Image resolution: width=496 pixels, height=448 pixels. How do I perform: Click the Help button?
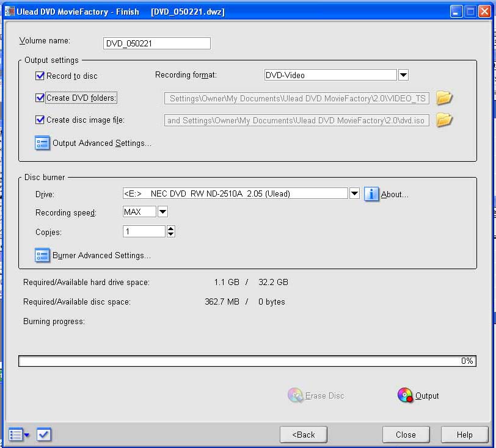click(464, 435)
